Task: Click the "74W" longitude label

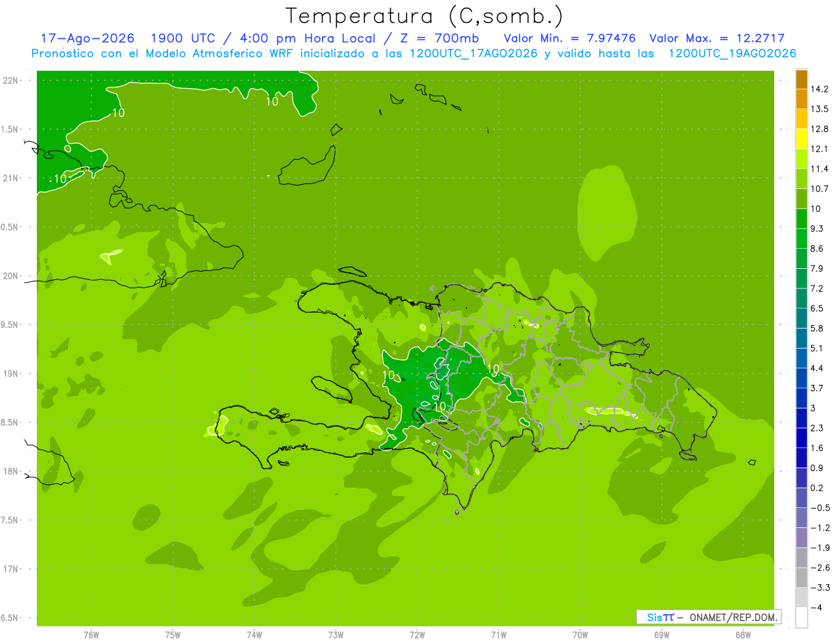Action: pyautogui.click(x=254, y=634)
